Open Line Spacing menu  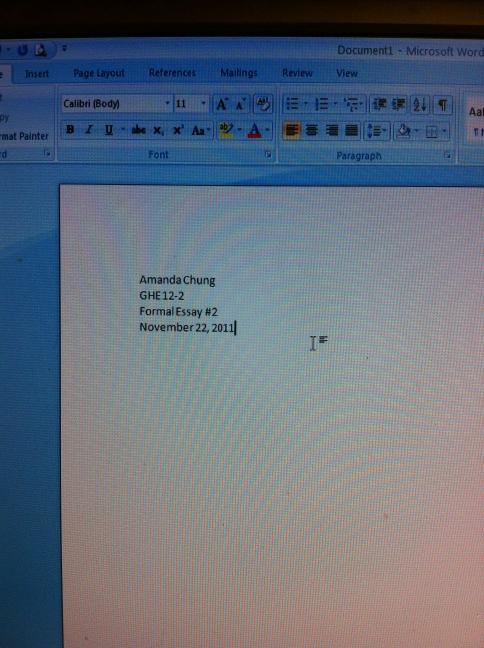pyautogui.click(x=376, y=132)
